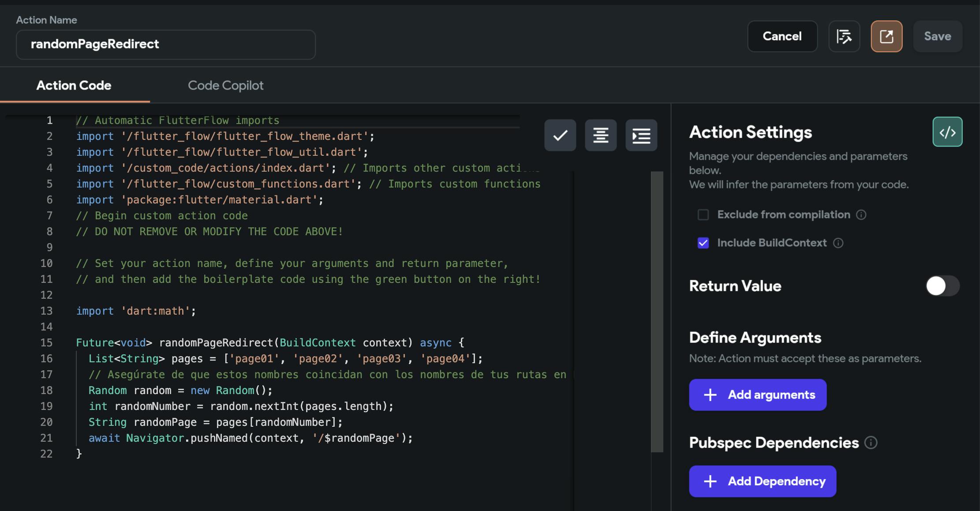Turn on the Return Value toggle
The width and height of the screenshot is (980, 511).
pos(942,286)
